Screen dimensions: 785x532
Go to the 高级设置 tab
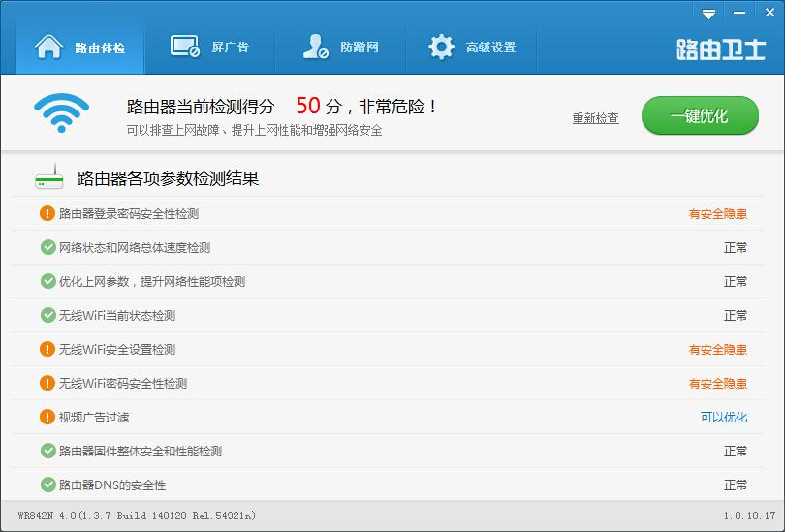pyautogui.click(x=472, y=47)
